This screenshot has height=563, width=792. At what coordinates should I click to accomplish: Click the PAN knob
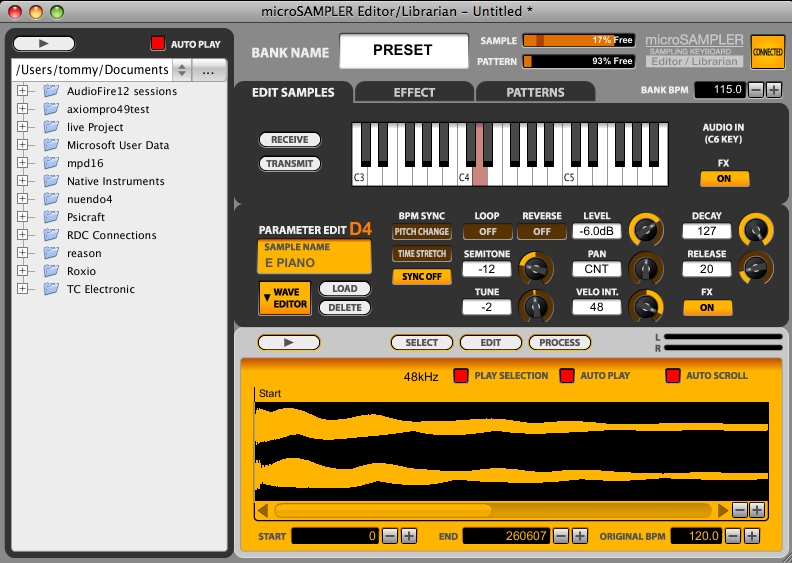(x=646, y=268)
